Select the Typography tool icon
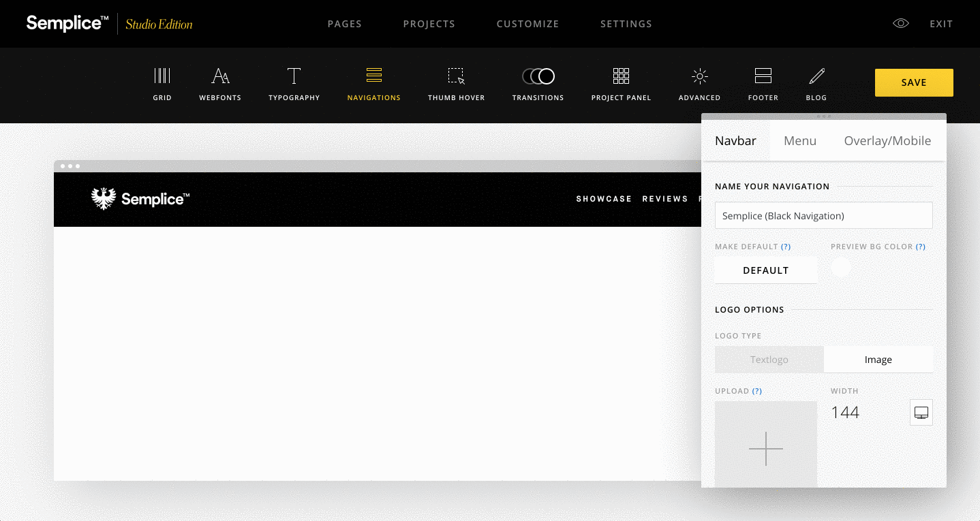 [x=294, y=76]
